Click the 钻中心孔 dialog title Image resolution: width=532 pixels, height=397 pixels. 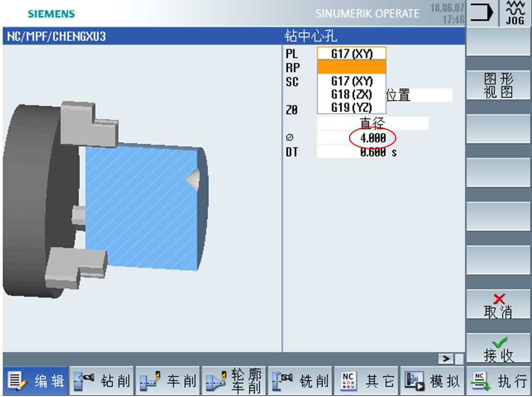(311, 36)
